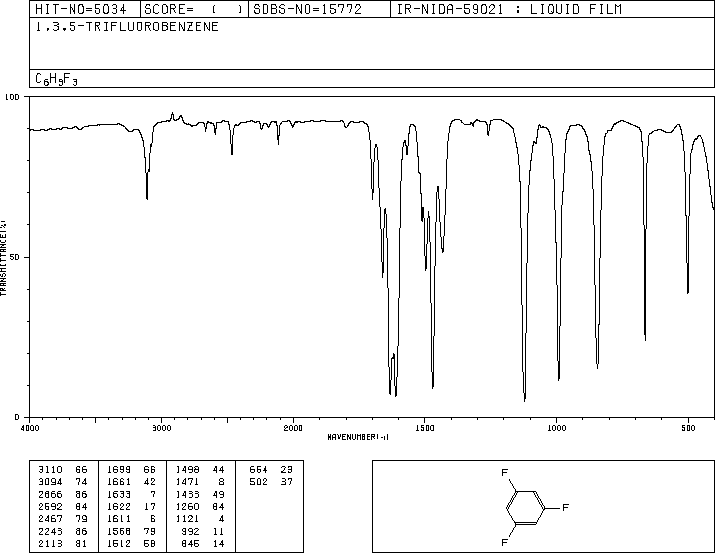
Task: Select peak wavenumber 1121 in table
Action: (187, 519)
